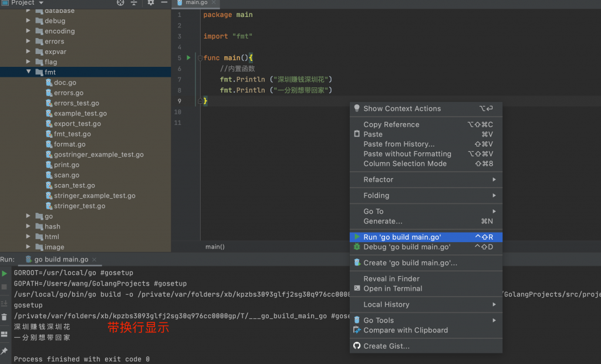
Task: Clear output with the trash icon
Action: click(x=4, y=317)
